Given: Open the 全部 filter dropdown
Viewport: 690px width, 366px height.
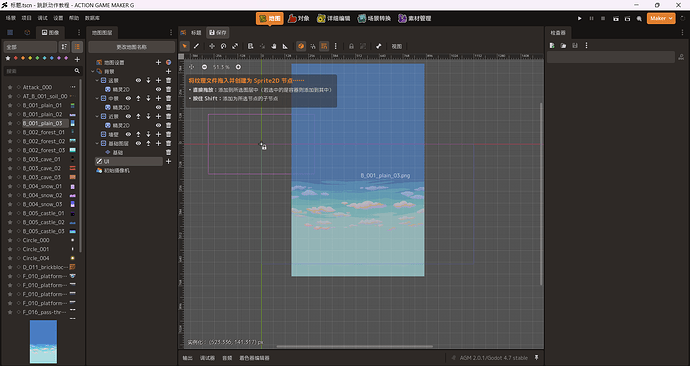Looking at the screenshot, I should 30,47.
